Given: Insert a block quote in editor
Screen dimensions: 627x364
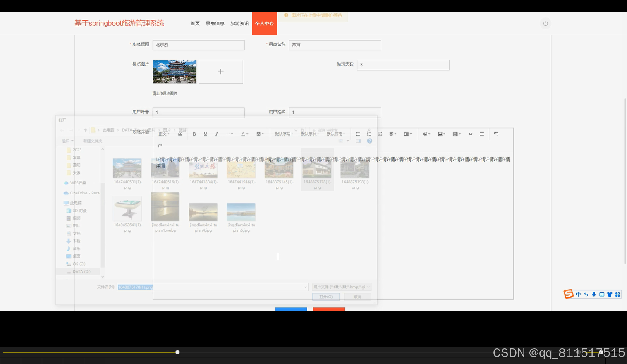Looking at the screenshot, I should click(x=180, y=134).
